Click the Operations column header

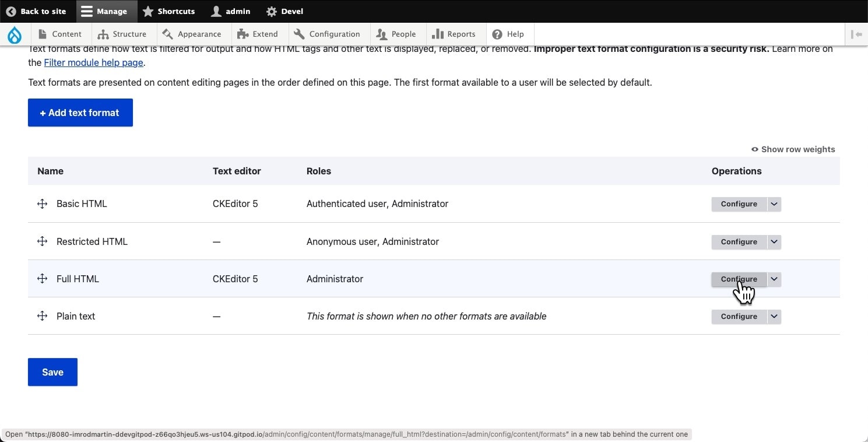(736, 171)
